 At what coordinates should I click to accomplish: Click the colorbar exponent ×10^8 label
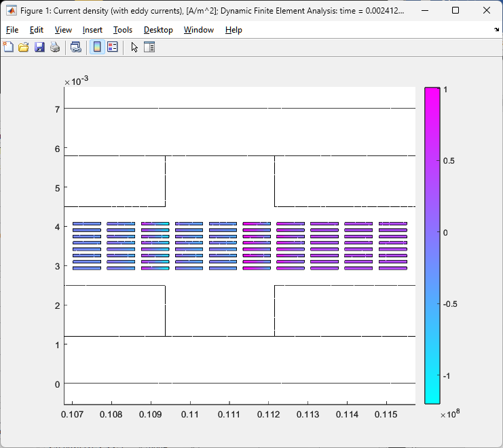click(x=450, y=413)
